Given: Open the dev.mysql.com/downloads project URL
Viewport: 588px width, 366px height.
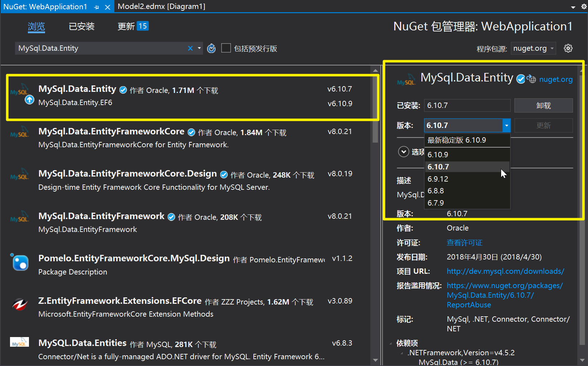Looking at the screenshot, I should 505,271.
